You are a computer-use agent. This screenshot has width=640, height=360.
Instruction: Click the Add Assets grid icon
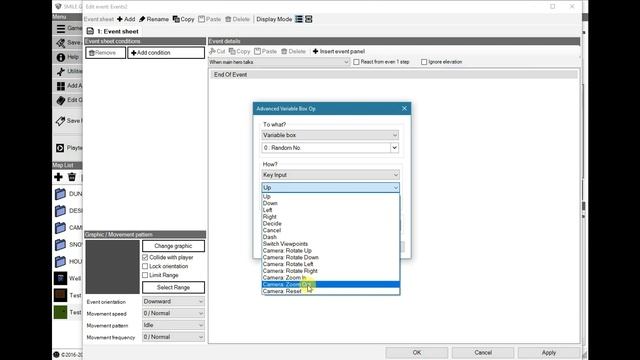[x=61, y=86]
